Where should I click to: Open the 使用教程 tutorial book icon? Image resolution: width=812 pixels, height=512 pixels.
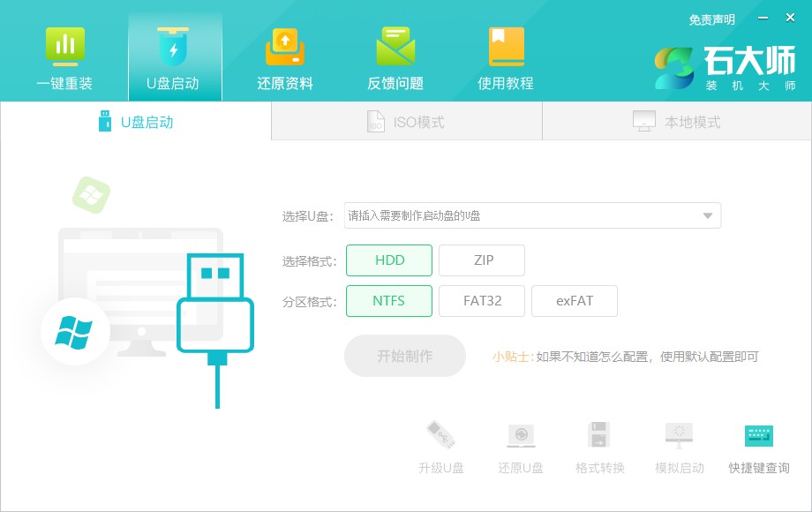[x=506, y=47]
